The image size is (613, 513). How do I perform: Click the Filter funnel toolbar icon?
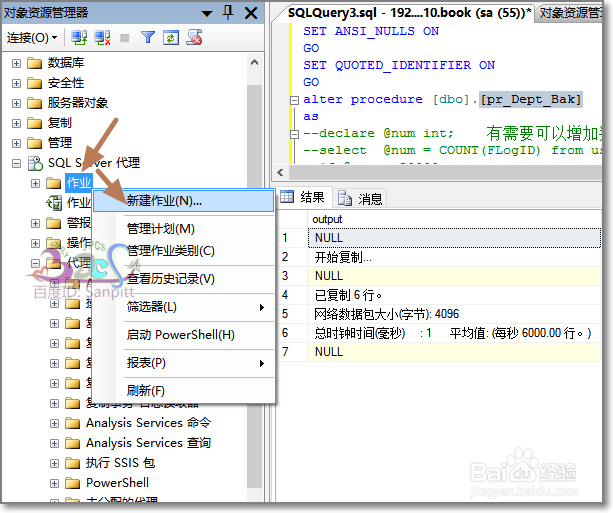(148, 38)
